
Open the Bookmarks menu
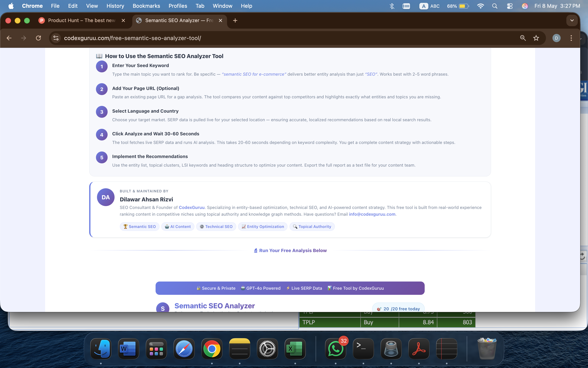click(x=146, y=6)
